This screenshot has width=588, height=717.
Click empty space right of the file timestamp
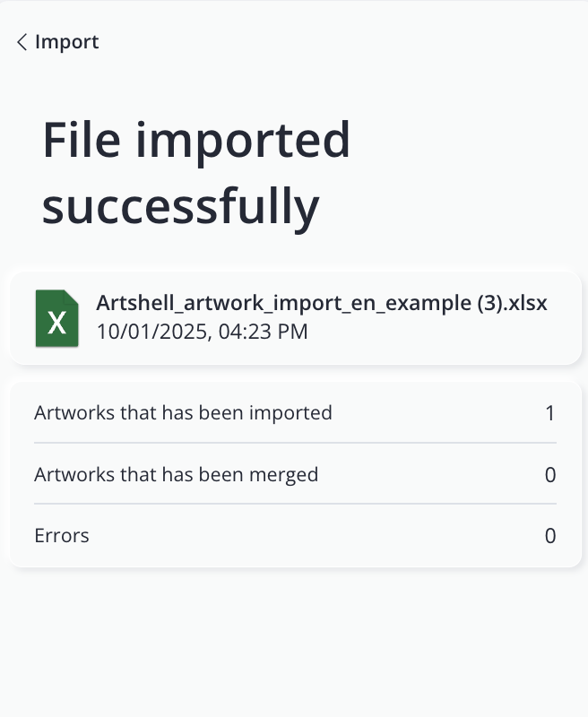430,333
